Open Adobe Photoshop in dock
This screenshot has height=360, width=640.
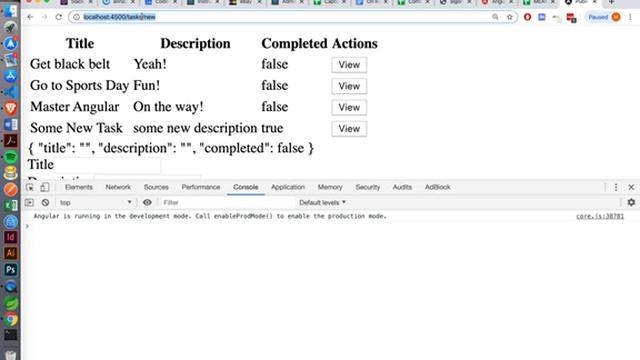point(11,269)
